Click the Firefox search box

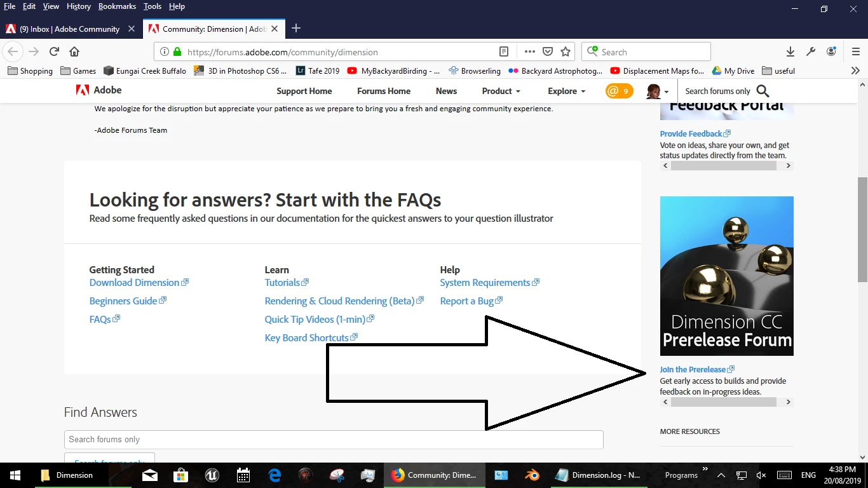point(647,51)
